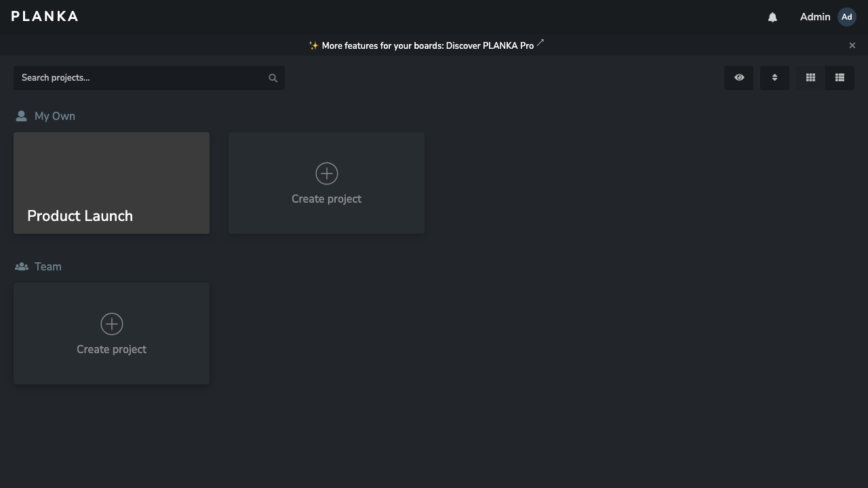This screenshot has width=868, height=488.
Task: Switch to grid view
Action: click(x=810, y=78)
